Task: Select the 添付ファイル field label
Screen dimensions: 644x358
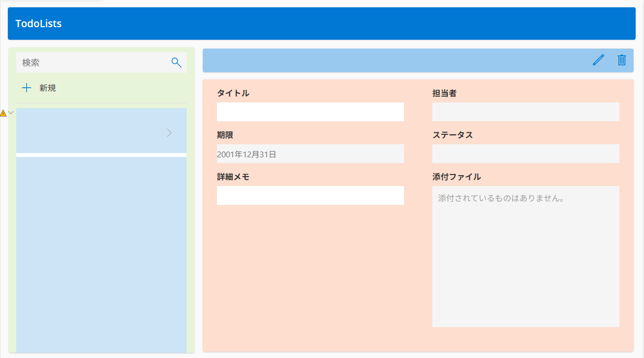Action: click(x=456, y=177)
